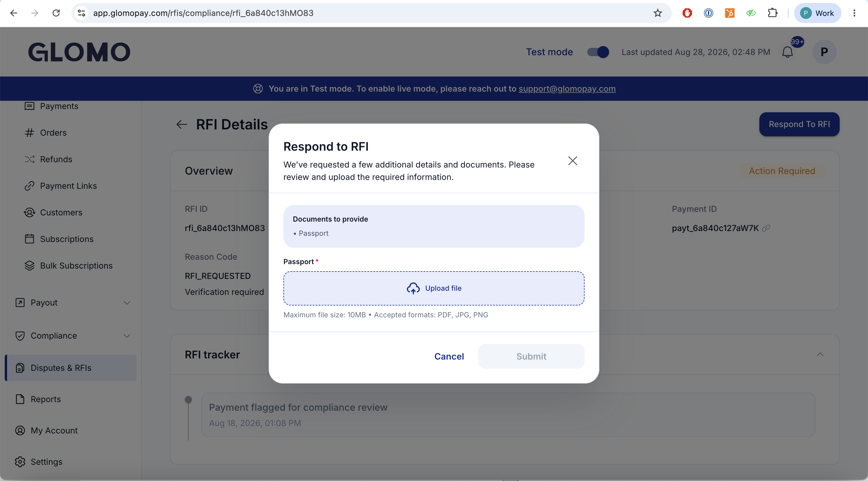868x481 pixels.
Task: Click the support lifebuoy icon in banner
Action: 258,89
